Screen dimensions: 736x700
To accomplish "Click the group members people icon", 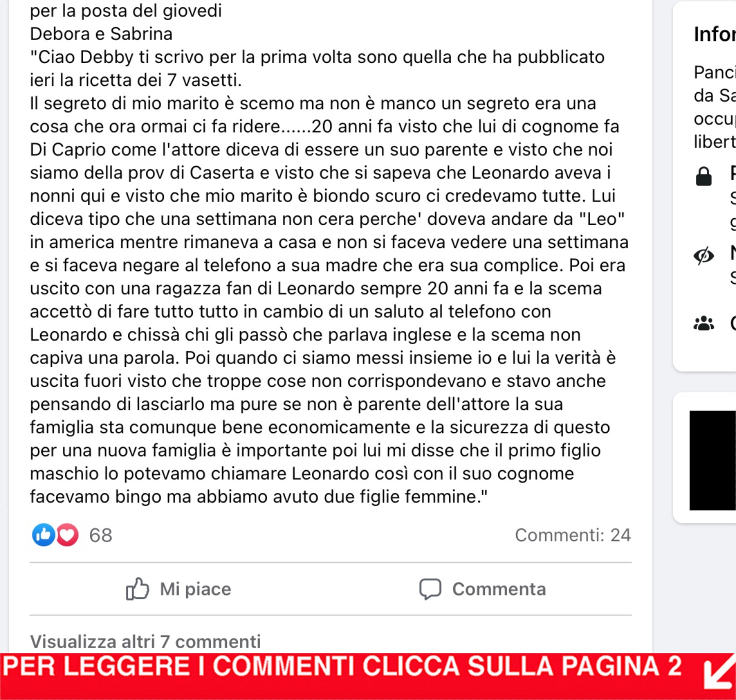I will pyautogui.click(x=703, y=323).
